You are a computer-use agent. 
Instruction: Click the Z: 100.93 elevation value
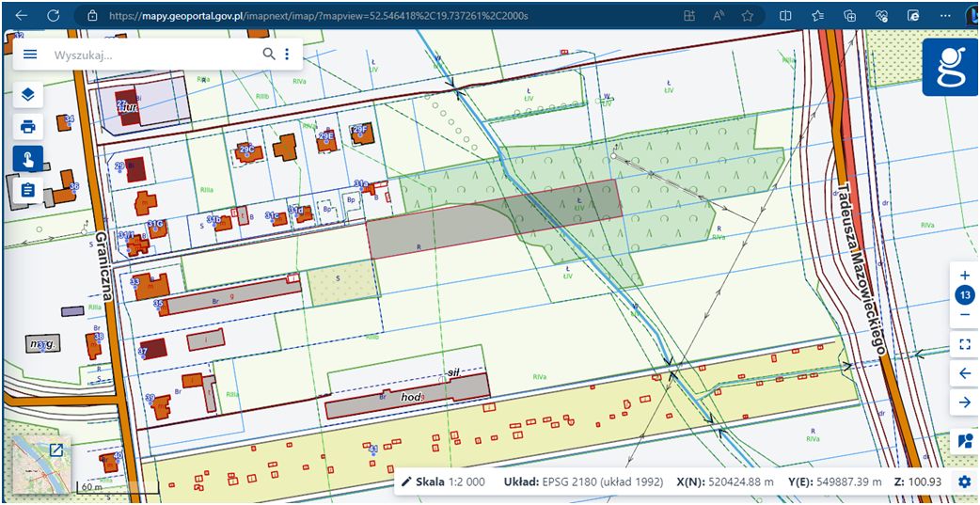[x=918, y=481]
